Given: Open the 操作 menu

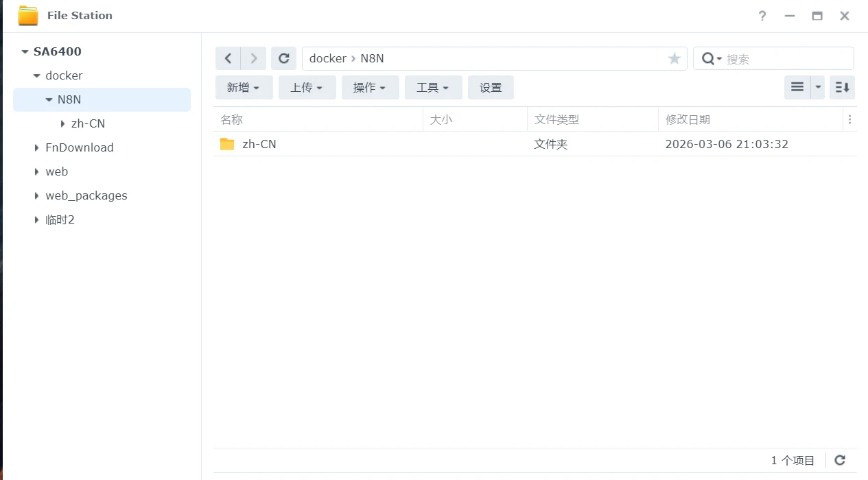Looking at the screenshot, I should pos(370,87).
